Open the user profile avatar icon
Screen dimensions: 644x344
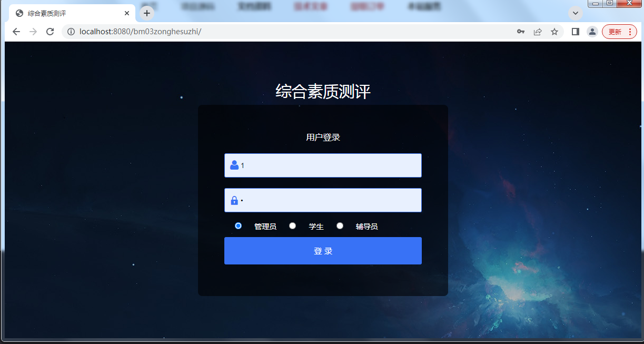(592, 32)
